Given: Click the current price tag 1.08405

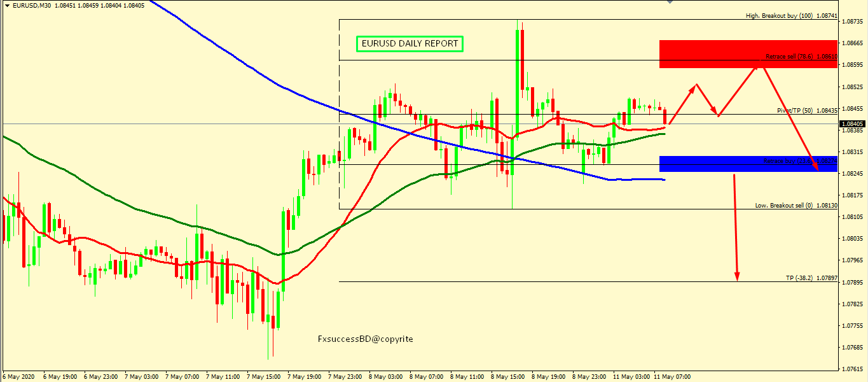Looking at the screenshot, I should coord(851,124).
